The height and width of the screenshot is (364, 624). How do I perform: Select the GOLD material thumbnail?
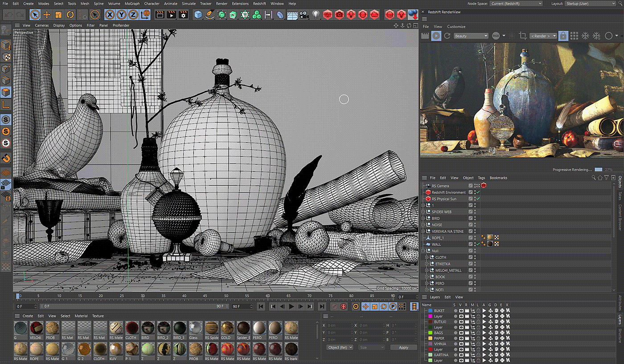(x=227, y=328)
